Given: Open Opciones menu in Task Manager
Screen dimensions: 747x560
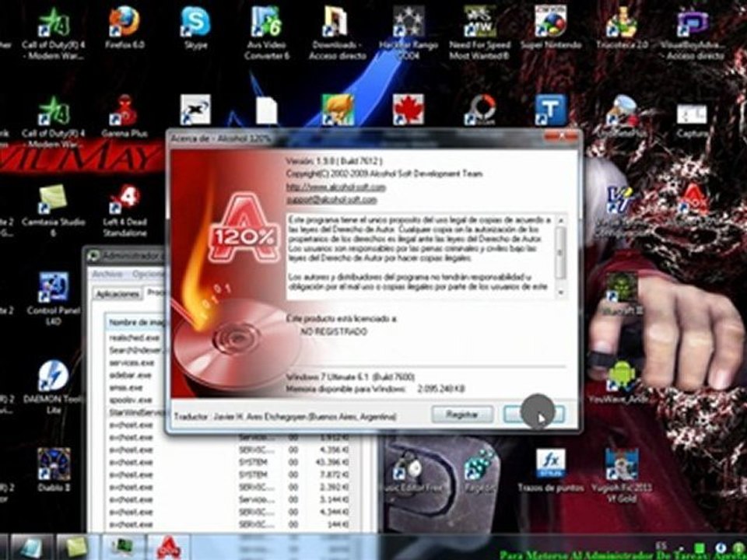Looking at the screenshot, I should (x=148, y=275).
